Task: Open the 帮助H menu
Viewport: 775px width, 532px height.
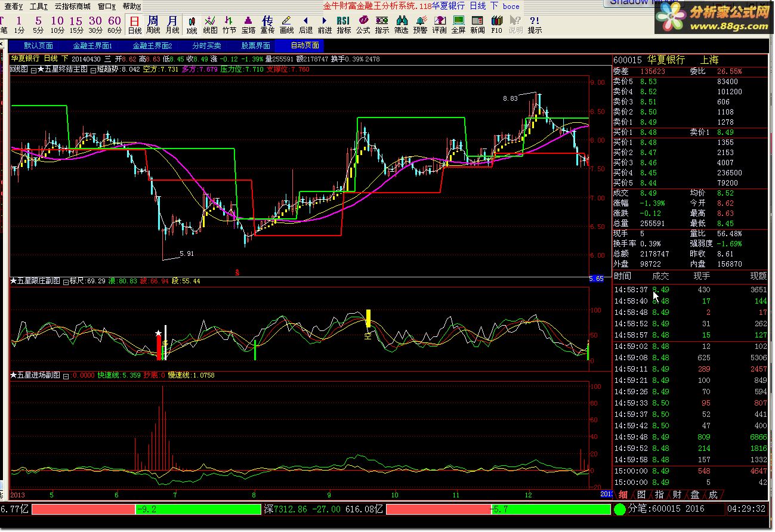Action: (132, 7)
